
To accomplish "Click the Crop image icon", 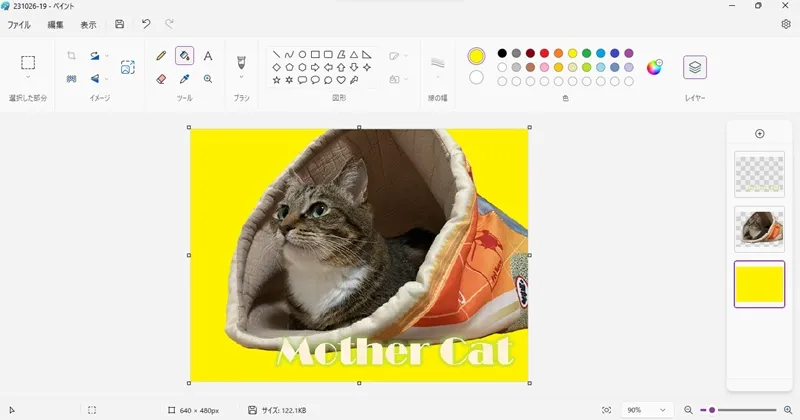I will click(71, 57).
